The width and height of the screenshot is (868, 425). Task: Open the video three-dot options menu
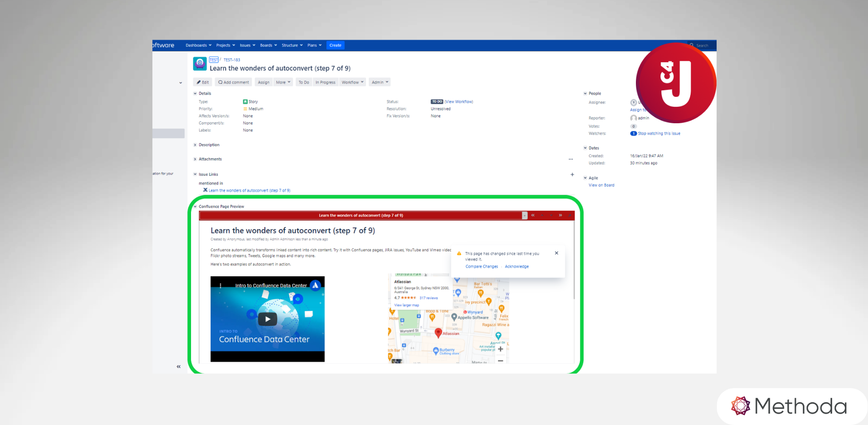220,286
